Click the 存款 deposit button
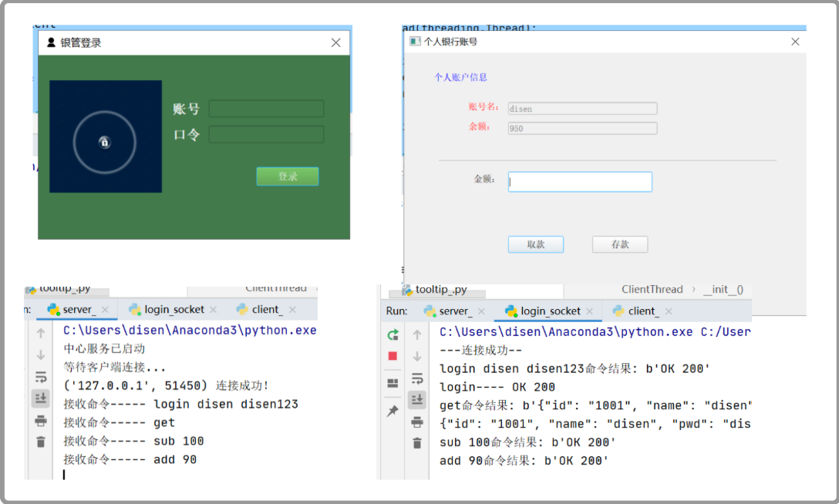The width and height of the screenshot is (839, 504). pyautogui.click(x=620, y=244)
